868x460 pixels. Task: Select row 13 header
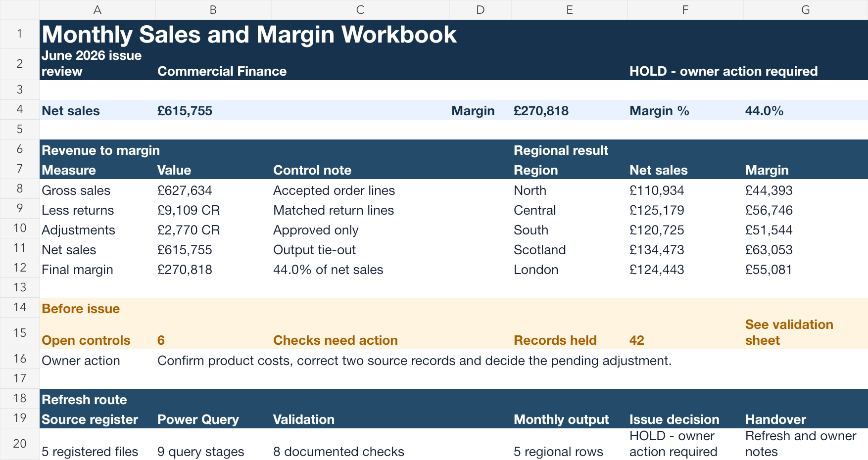(20, 287)
